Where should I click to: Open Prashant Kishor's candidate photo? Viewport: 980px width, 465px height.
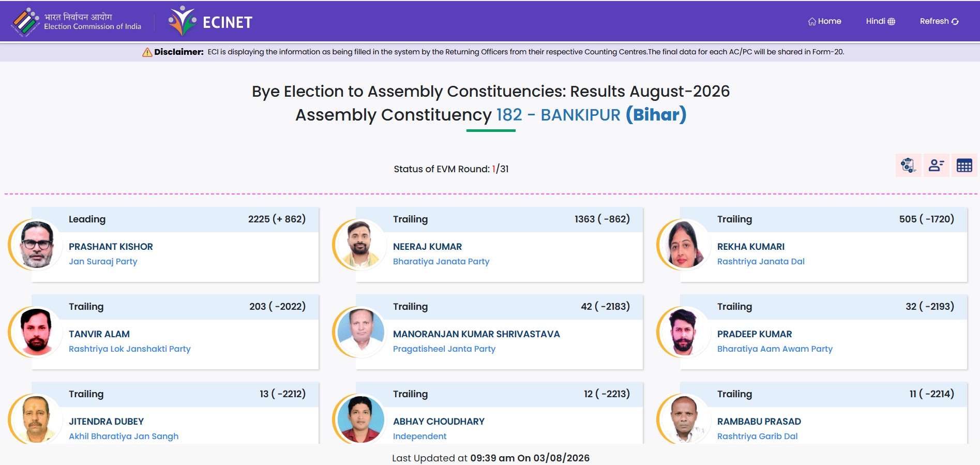pyautogui.click(x=36, y=245)
